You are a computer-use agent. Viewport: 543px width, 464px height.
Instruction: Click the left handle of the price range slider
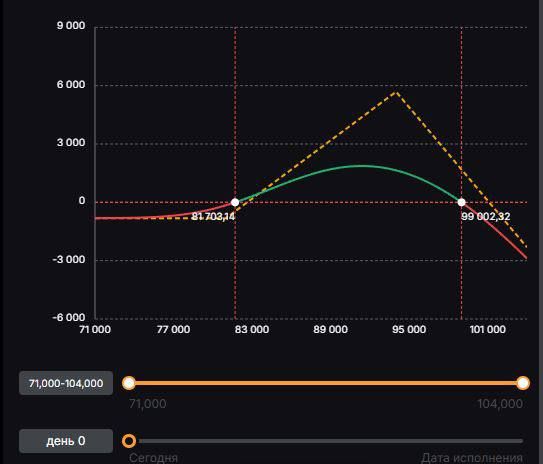[129, 383]
